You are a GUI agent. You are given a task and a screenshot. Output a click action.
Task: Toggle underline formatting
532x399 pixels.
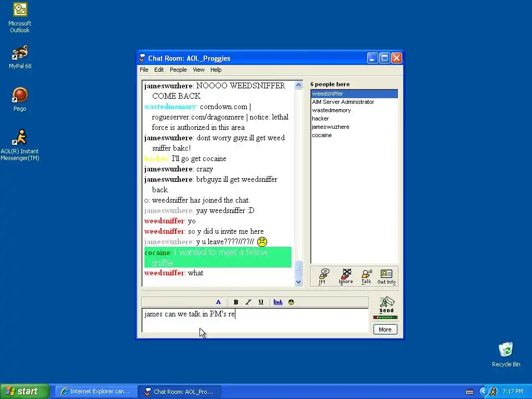261,302
